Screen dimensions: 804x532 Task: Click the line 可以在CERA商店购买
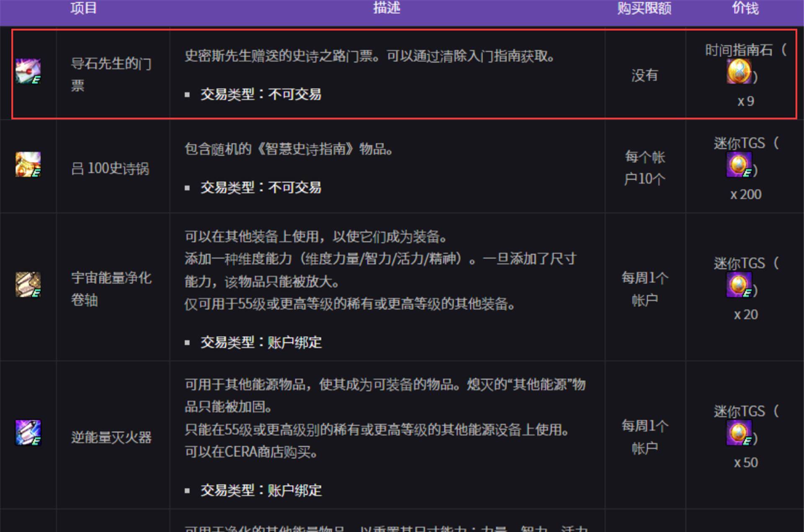(x=251, y=452)
